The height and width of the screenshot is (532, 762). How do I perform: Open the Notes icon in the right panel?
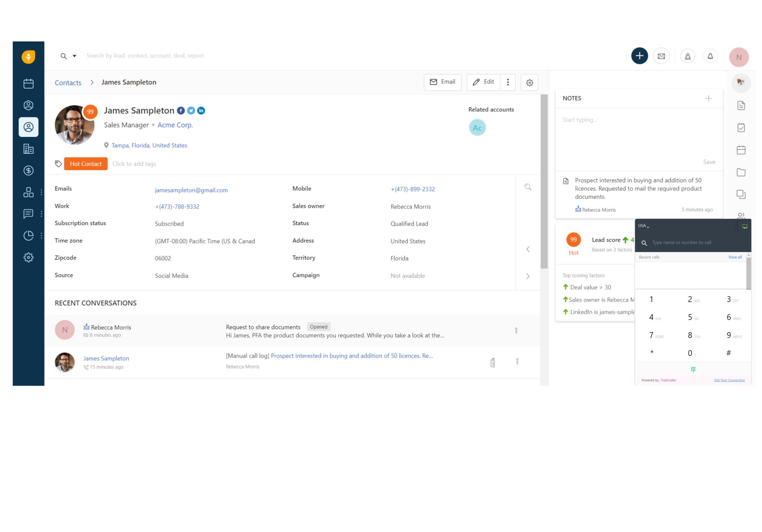(x=741, y=105)
